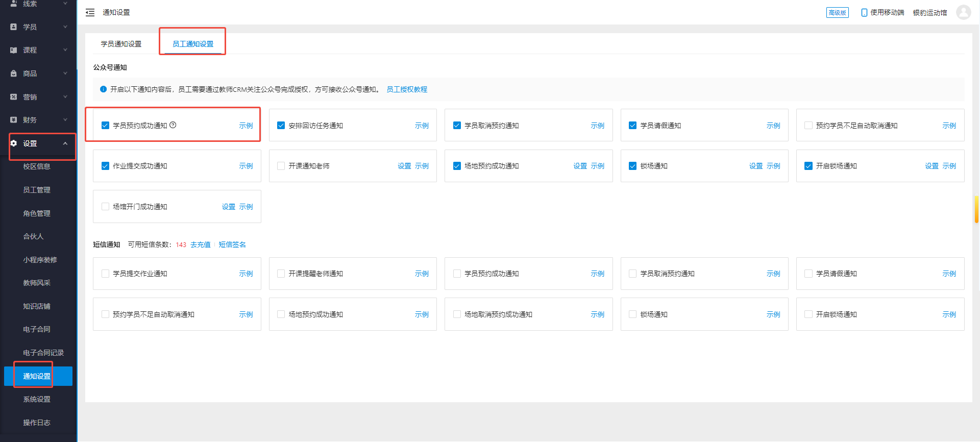Open 操作日志 in the sidebar
This screenshot has height=442, width=980.
pyautogui.click(x=37, y=423)
